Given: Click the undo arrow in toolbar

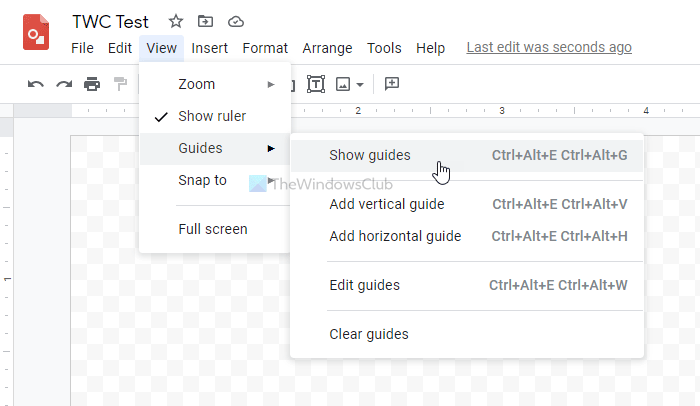Looking at the screenshot, I should [x=36, y=84].
